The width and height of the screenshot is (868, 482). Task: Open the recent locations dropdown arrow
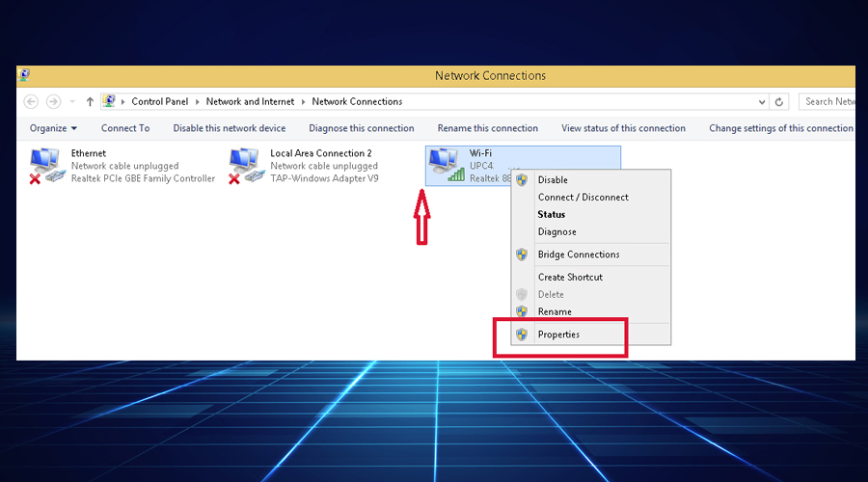click(x=71, y=102)
